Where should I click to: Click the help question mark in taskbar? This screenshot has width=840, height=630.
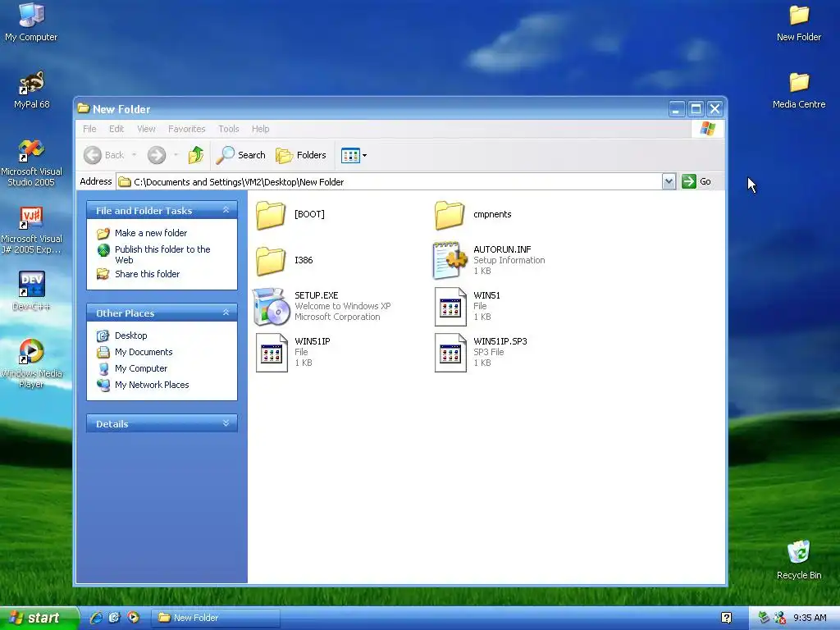[727, 618]
